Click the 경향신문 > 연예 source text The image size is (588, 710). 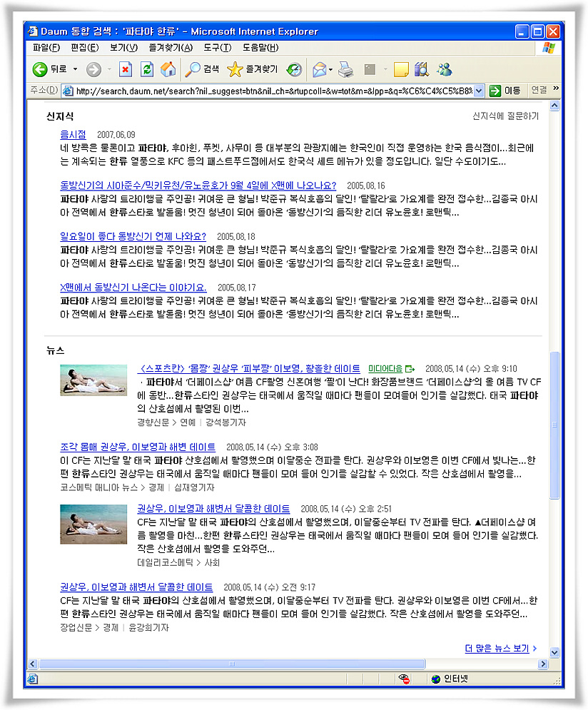[x=166, y=422]
